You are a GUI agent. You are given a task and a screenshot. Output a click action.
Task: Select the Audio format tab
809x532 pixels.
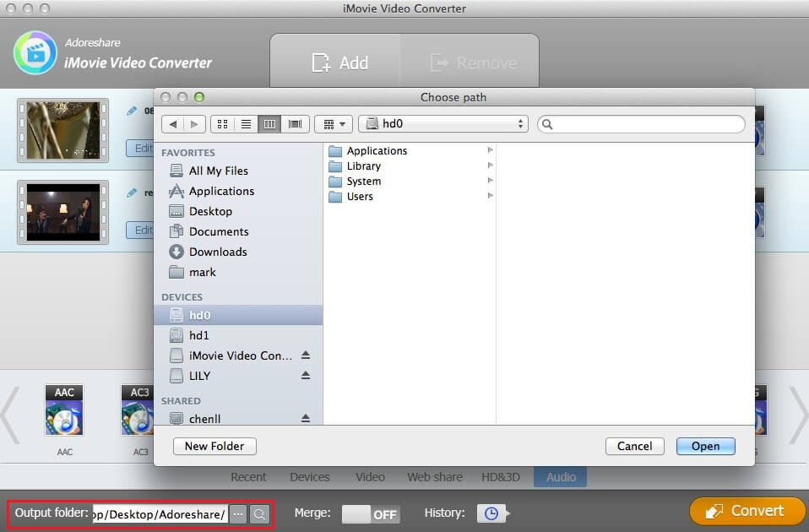(561, 477)
